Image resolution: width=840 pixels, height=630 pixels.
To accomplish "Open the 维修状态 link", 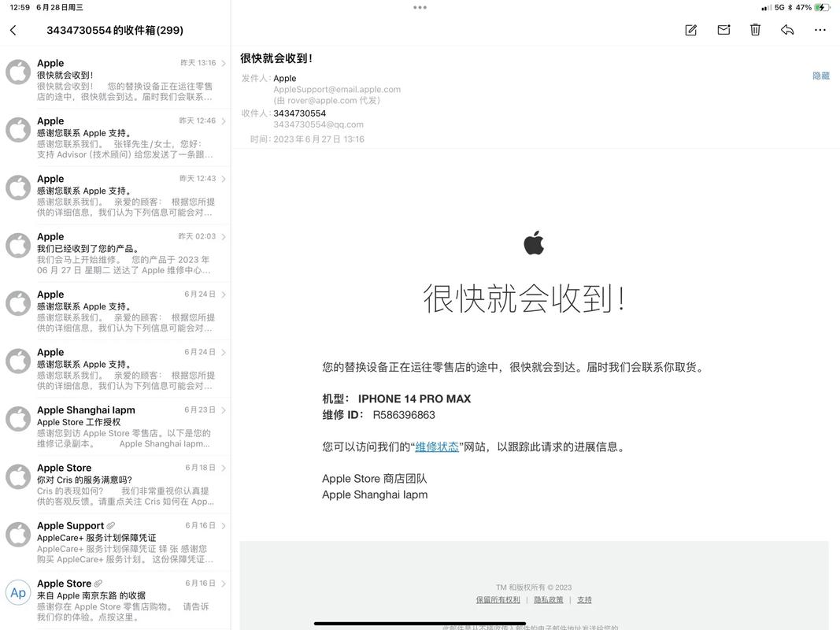I will point(437,447).
